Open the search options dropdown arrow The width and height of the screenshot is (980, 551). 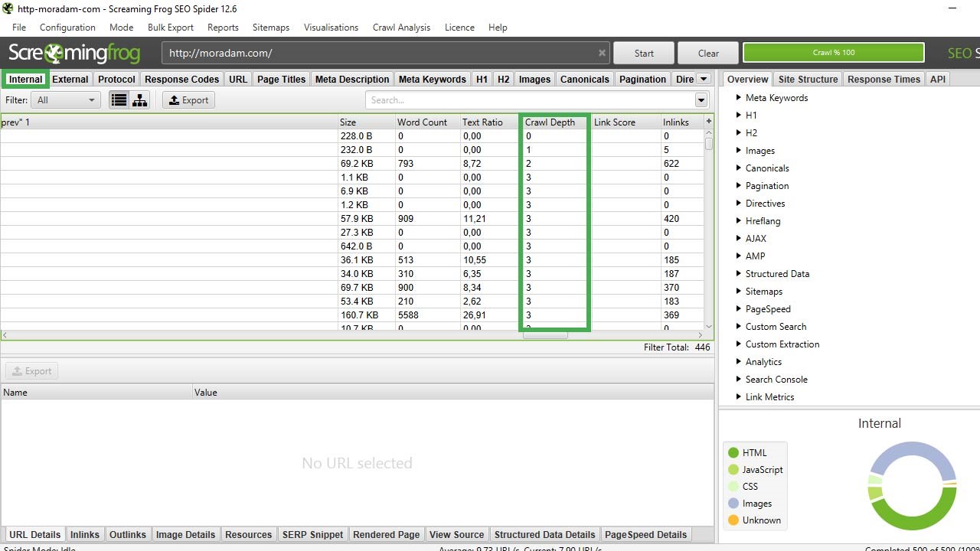tap(701, 100)
